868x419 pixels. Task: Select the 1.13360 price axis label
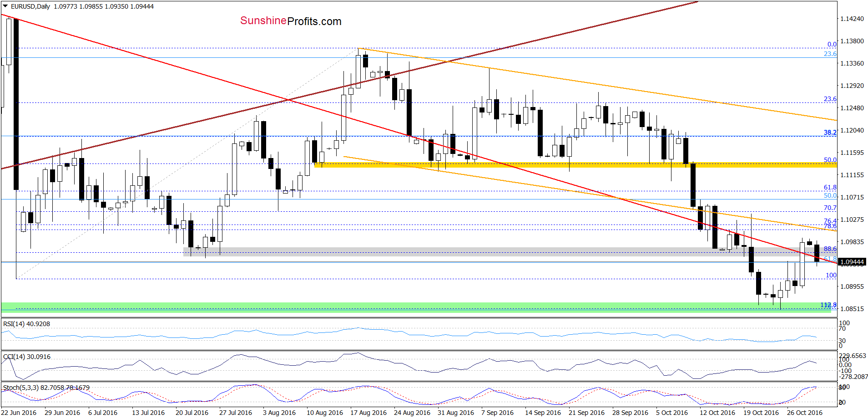852,63
